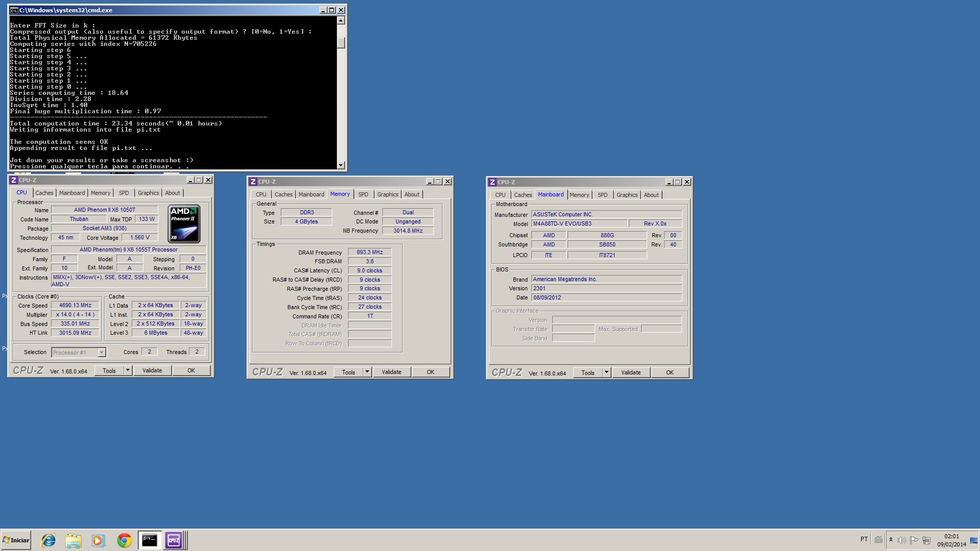
Task: Click the FSB:DRAM ratio 3:8 value
Action: click(370, 261)
